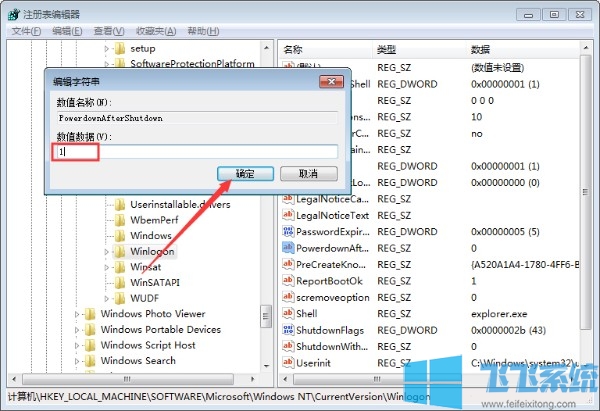Click the 数值数据 input field

click(197, 152)
